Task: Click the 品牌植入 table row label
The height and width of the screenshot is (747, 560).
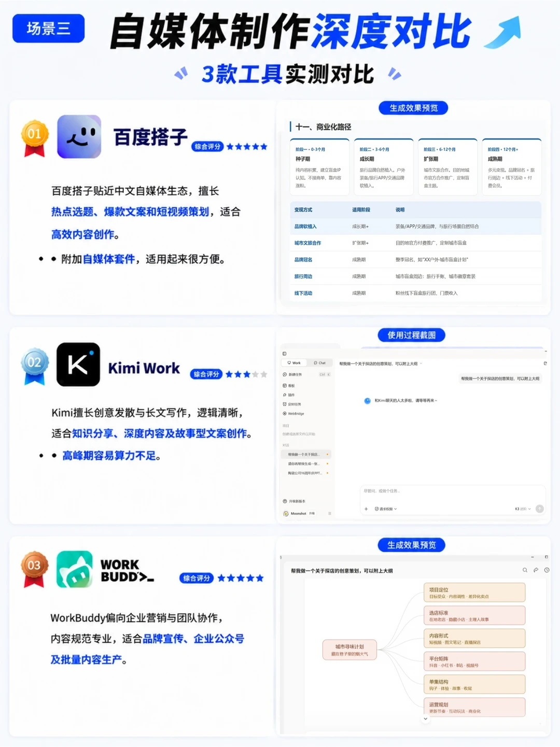Action: coord(305,227)
